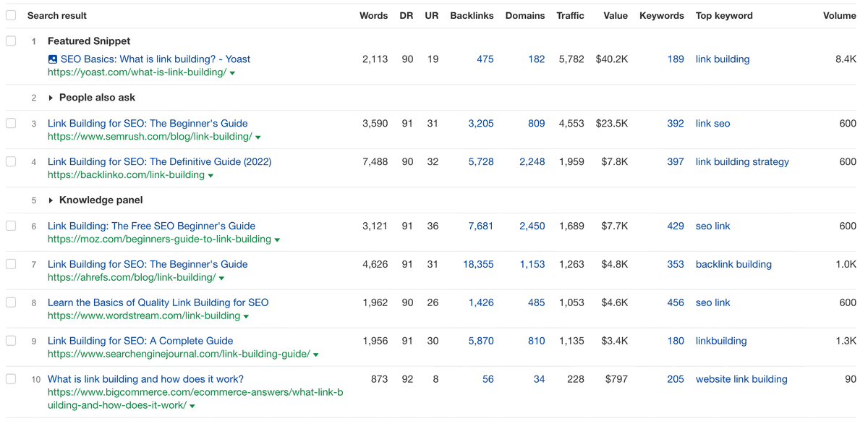Open 'Learn the Basics of Quality Link Building for SEO'

tap(158, 302)
